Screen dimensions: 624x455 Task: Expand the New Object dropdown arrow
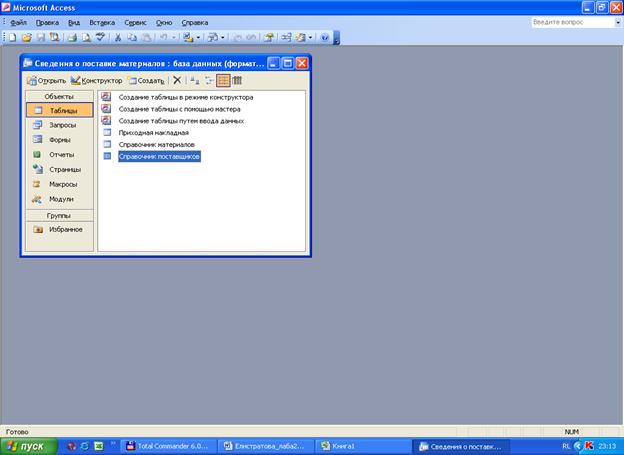(x=310, y=37)
